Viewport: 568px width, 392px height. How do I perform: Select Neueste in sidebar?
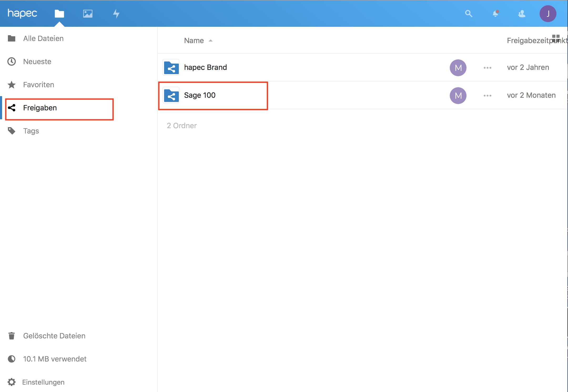click(x=37, y=62)
